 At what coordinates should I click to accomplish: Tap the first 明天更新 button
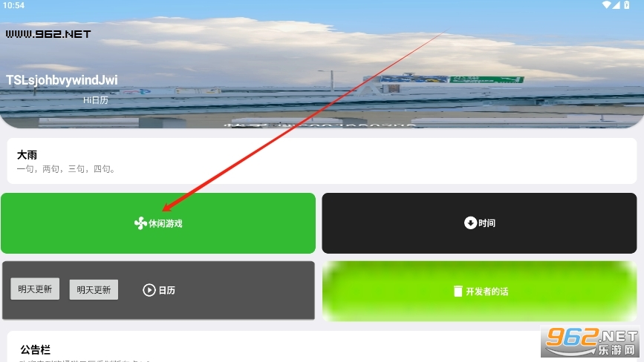click(x=35, y=289)
